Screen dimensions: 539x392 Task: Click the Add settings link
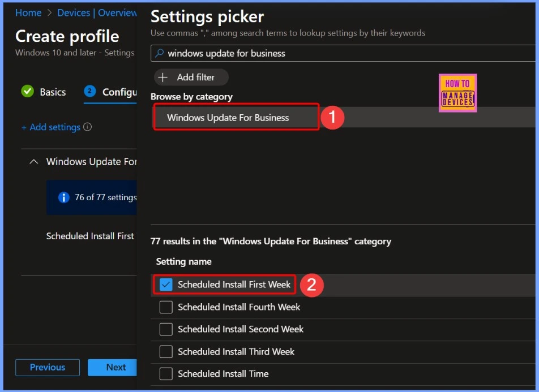coord(51,127)
